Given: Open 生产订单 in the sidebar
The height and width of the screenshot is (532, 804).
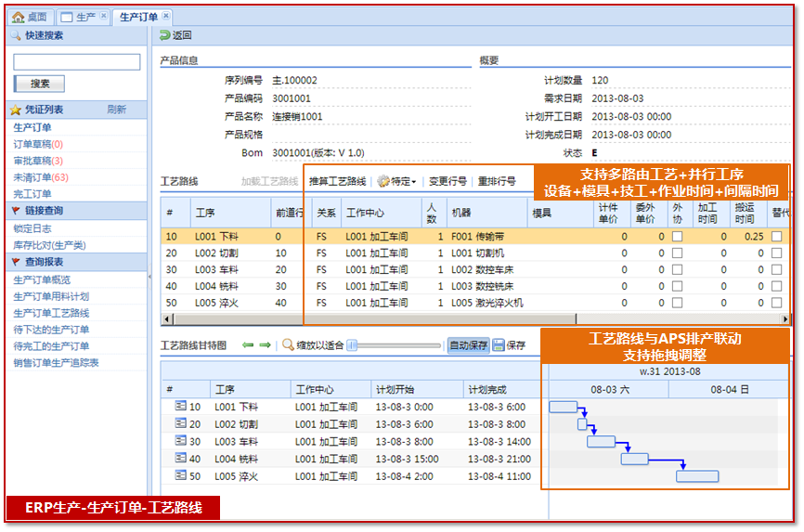Looking at the screenshot, I should click(32, 127).
